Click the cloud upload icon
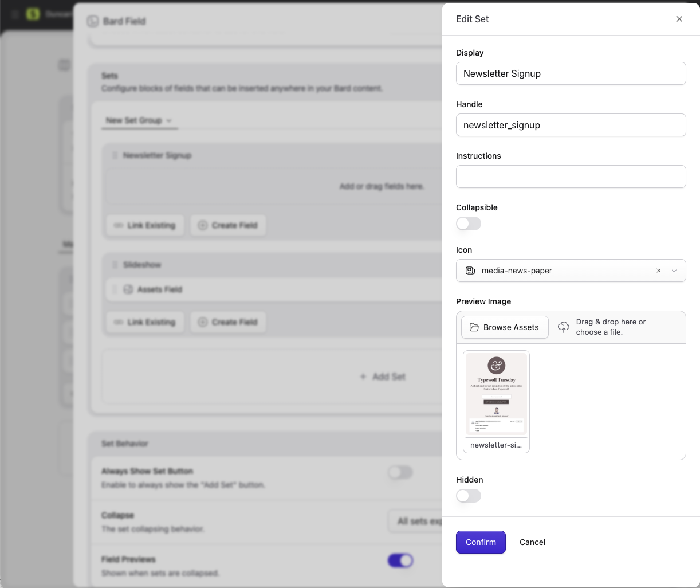The height and width of the screenshot is (588, 700). 564,327
